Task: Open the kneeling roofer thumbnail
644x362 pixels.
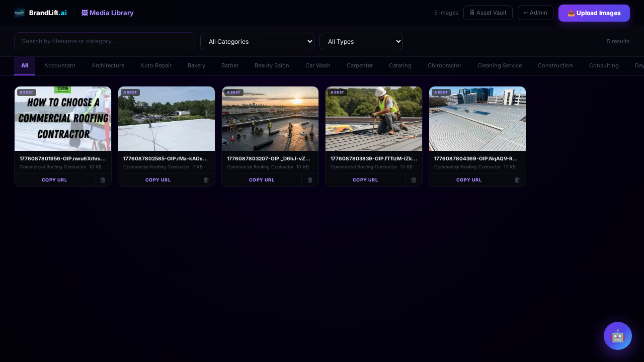Action: pyautogui.click(x=374, y=119)
